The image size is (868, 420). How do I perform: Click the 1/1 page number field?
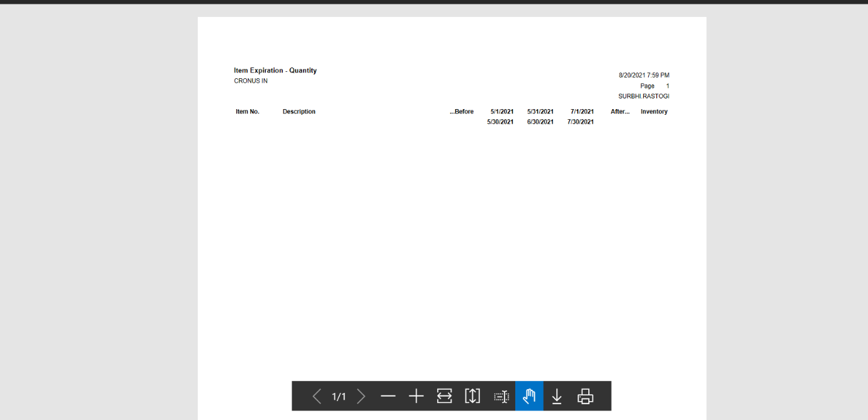coord(339,396)
